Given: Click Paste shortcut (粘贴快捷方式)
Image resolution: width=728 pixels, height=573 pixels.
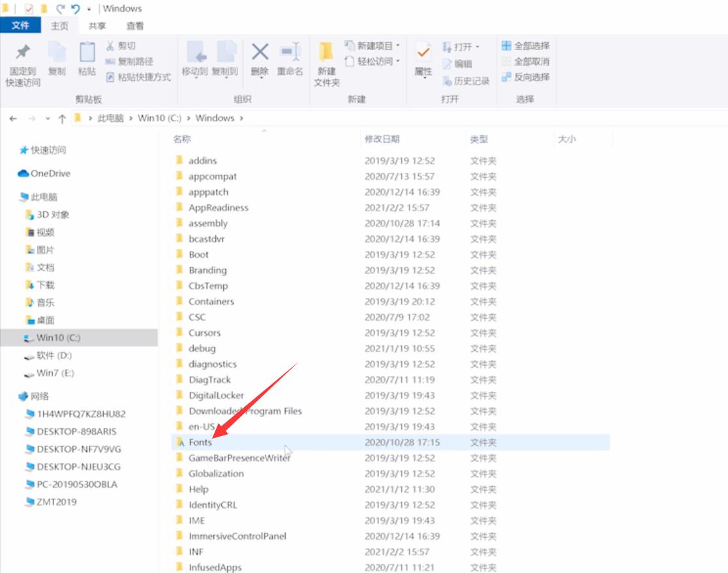Looking at the screenshot, I should click(138, 77).
